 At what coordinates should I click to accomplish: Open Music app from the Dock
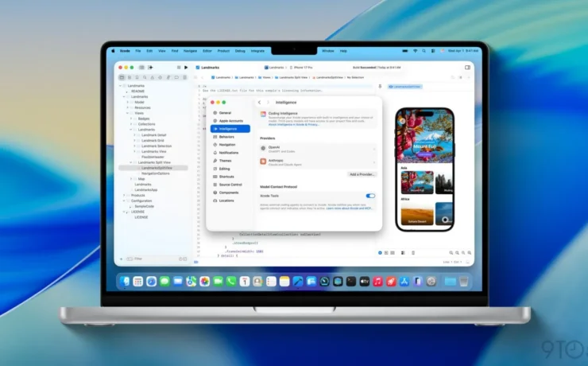pyautogui.click(x=377, y=281)
